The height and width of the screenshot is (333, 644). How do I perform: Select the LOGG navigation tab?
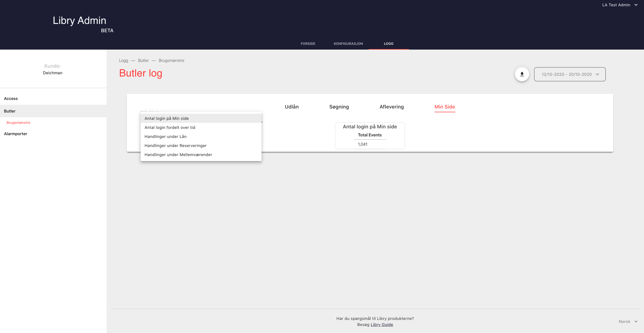click(x=389, y=44)
